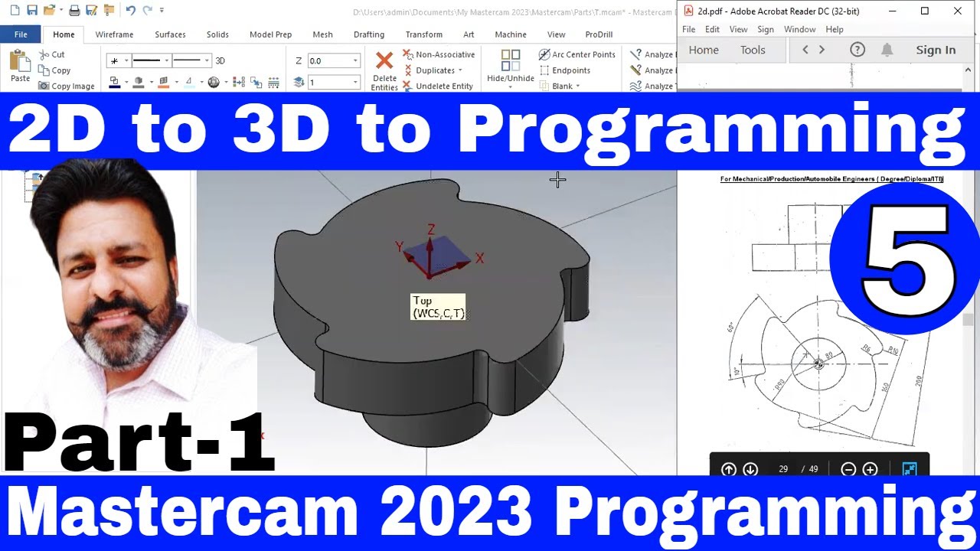
Task: Go to next PDF page
Action: pyautogui.click(x=750, y=469)
